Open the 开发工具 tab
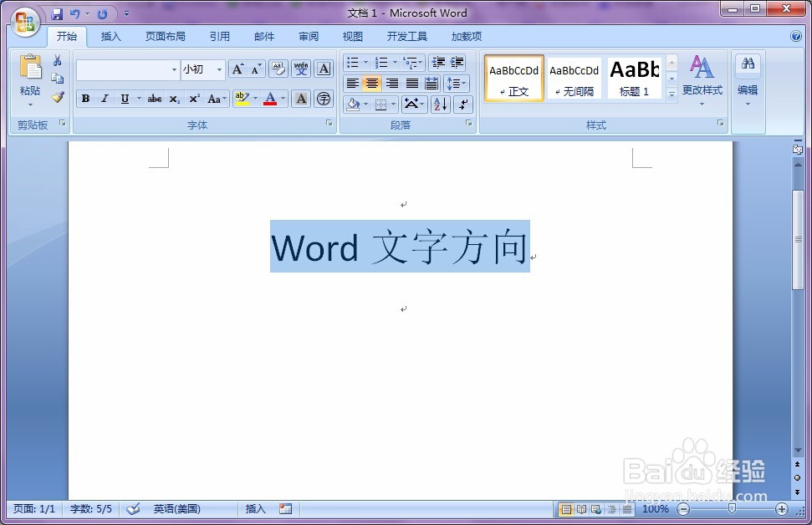 point(407,36)
